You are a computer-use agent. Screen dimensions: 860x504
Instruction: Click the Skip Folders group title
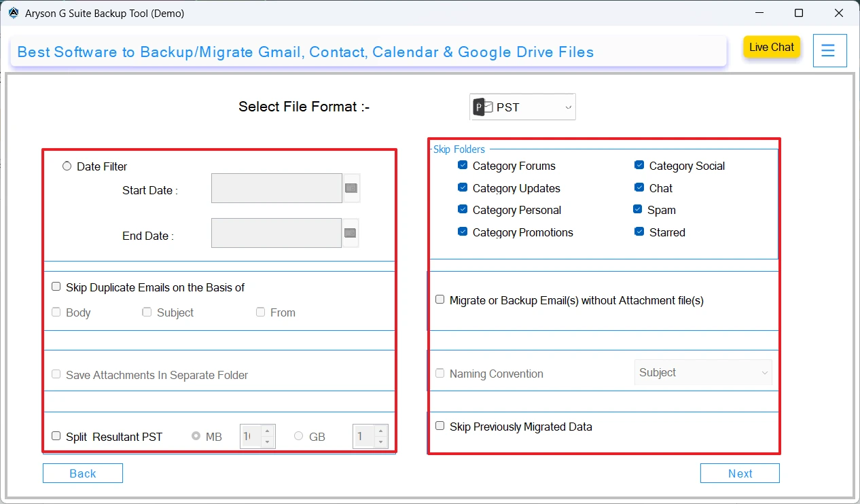coord(459,149)
